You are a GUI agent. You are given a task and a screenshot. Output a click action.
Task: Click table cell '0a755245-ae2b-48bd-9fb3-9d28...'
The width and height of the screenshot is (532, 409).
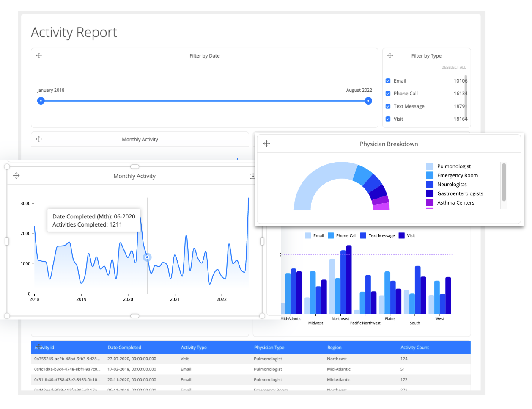click(x=67, y=359)
